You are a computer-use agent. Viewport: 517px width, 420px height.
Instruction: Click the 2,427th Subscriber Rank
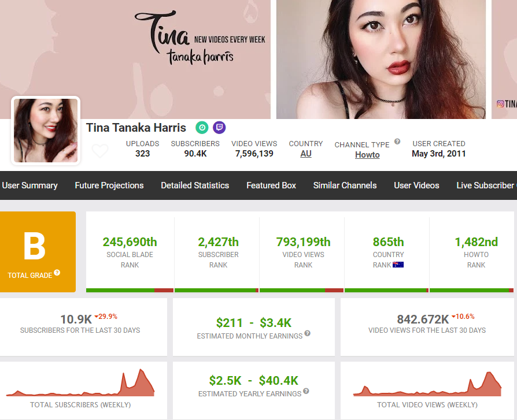click(218, 242)
